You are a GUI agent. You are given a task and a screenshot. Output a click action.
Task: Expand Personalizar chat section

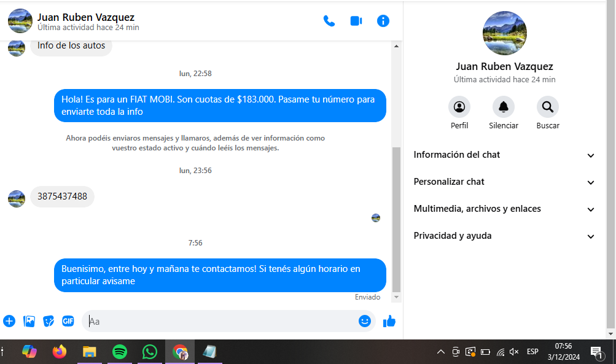tap(504, 182)
